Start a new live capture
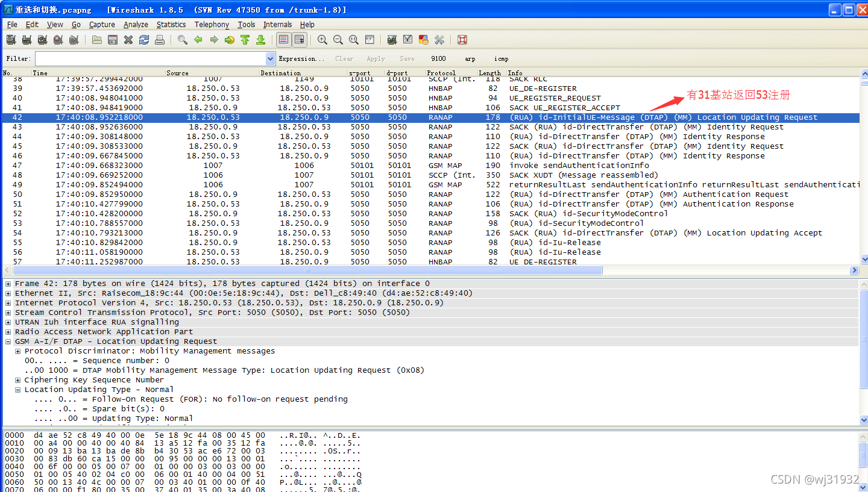The image size is (868, 492). click(42, 40)
